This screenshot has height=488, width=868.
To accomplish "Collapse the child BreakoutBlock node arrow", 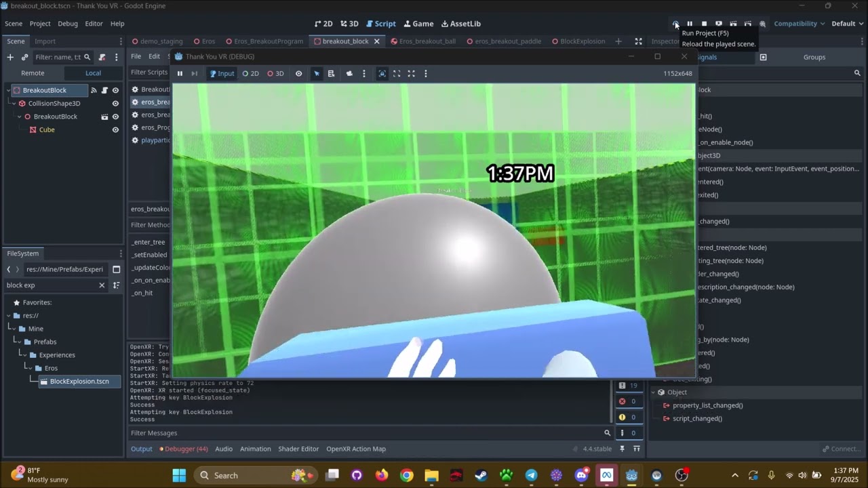I will (x=20, y=117).
